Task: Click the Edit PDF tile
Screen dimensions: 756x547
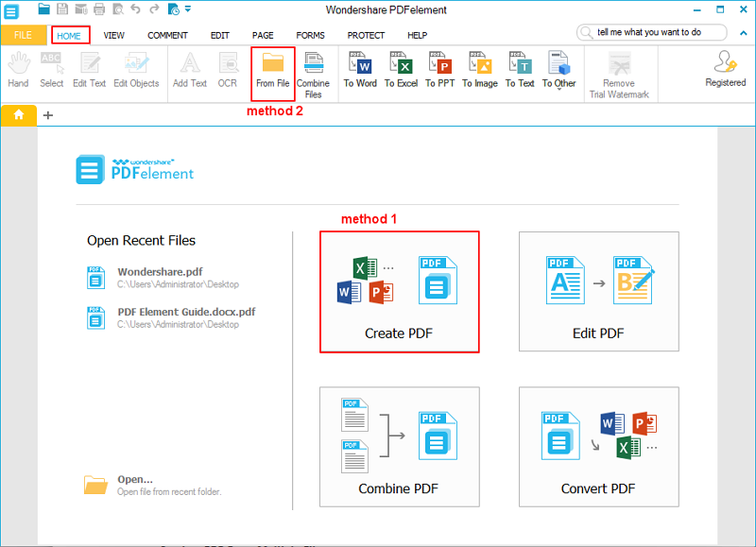Action: (x=599, y=292)
